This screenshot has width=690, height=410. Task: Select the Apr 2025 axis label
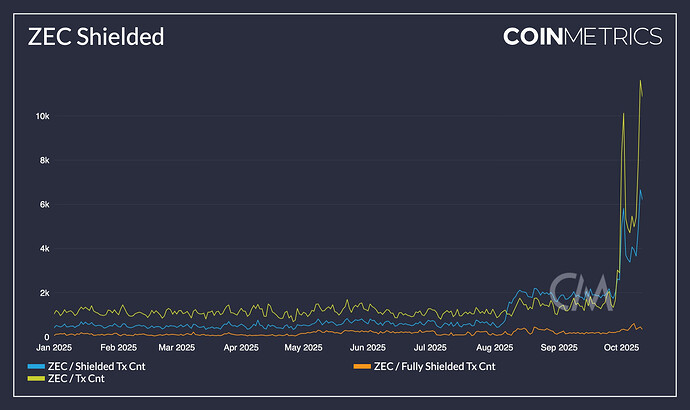click(241, 348)
